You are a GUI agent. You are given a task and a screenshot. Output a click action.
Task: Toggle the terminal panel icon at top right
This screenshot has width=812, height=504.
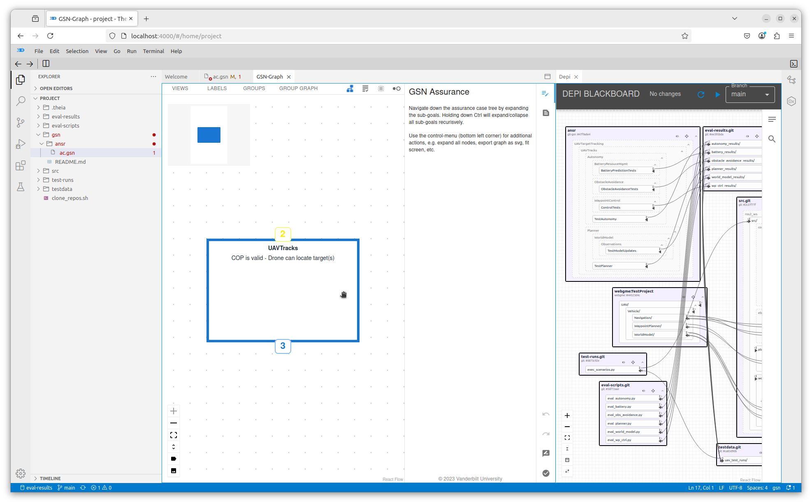pyautogui.click(x=793, y=64)
